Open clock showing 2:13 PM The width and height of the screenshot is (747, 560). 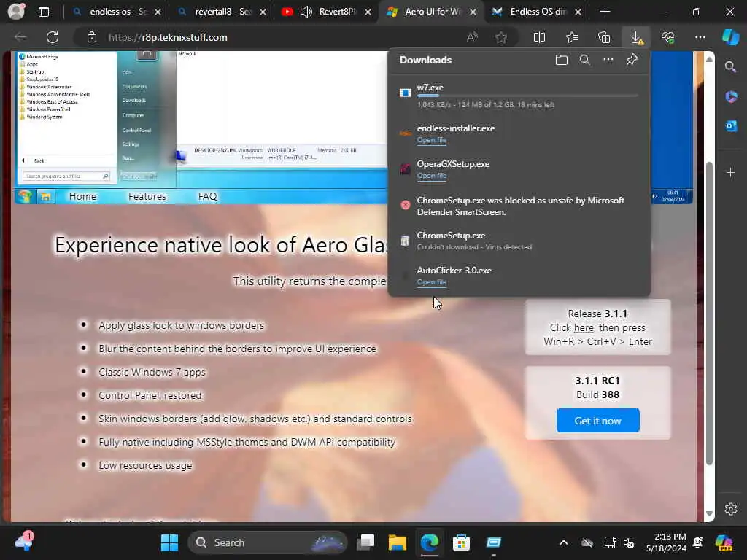point(666,542)
